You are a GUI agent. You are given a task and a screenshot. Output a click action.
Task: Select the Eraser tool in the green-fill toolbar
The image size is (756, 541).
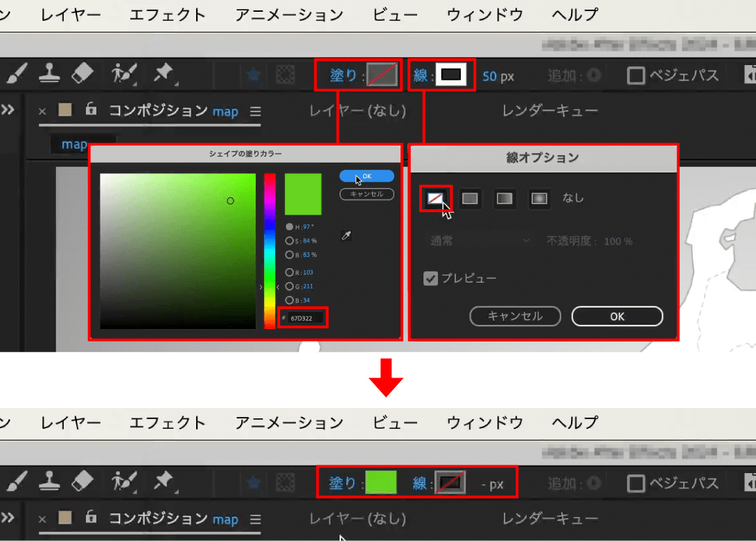coord(82,481)
